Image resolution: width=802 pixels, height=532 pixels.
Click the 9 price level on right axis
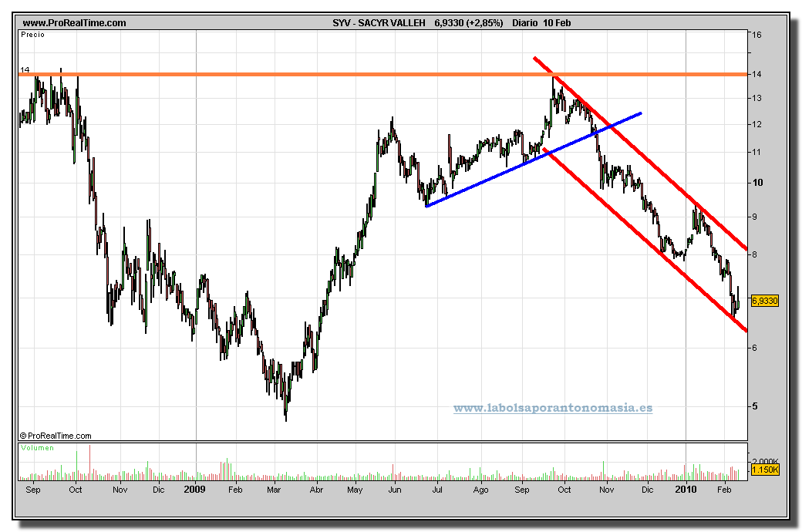point(754,217)
